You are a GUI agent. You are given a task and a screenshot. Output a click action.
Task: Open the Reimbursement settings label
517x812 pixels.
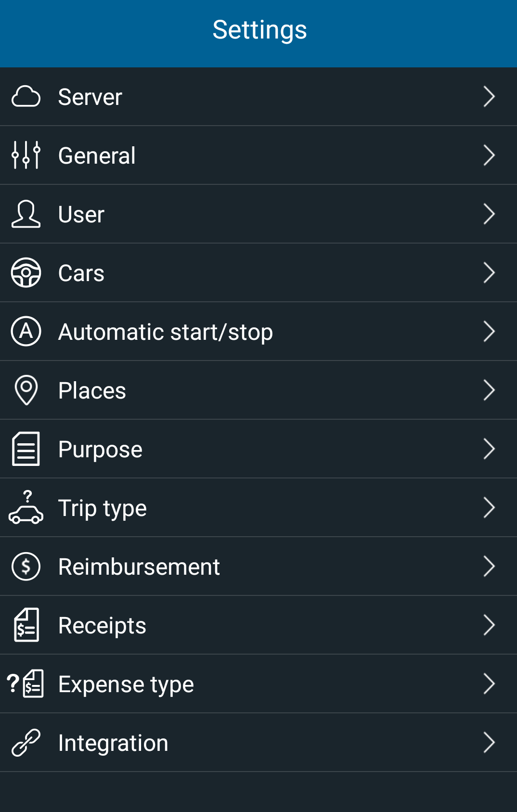[139, 567]
